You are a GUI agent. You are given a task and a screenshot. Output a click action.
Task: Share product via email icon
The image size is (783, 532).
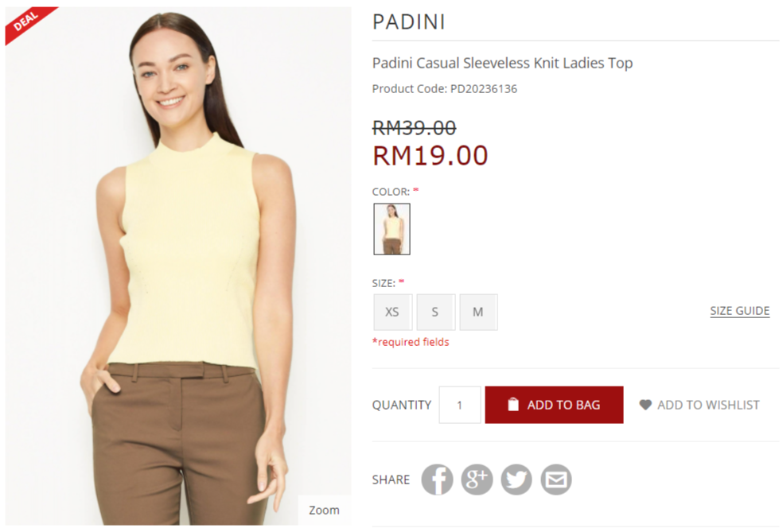pos(555,480)
